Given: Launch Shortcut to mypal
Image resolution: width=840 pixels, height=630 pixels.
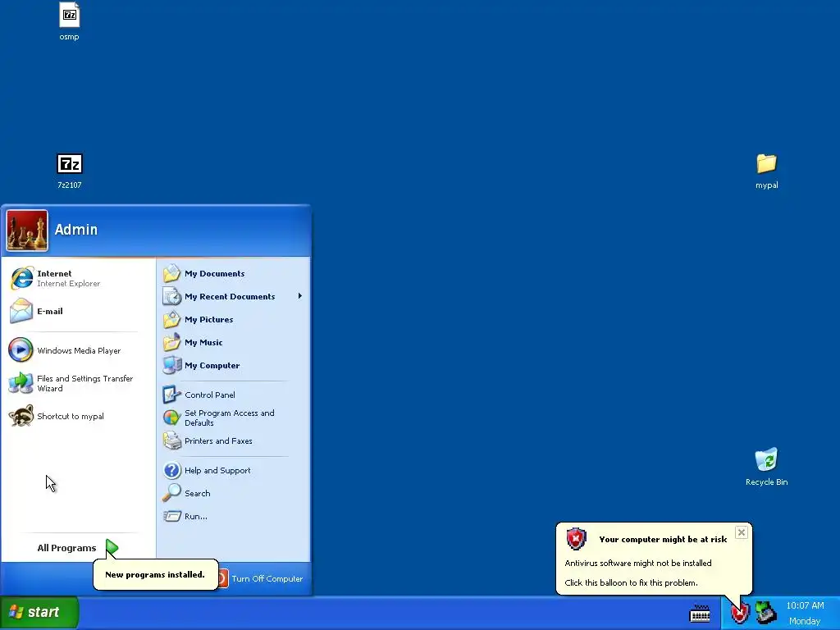Looking at the screenshot, I should 78,416.
